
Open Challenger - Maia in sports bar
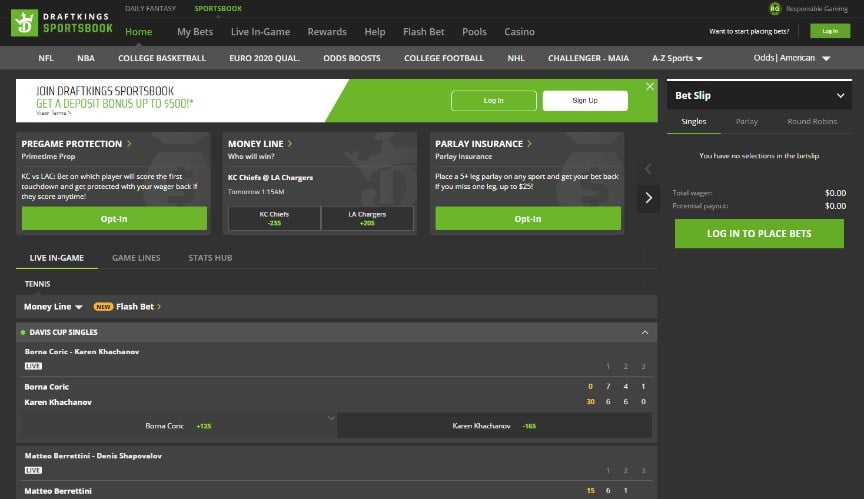pos(588,58)
